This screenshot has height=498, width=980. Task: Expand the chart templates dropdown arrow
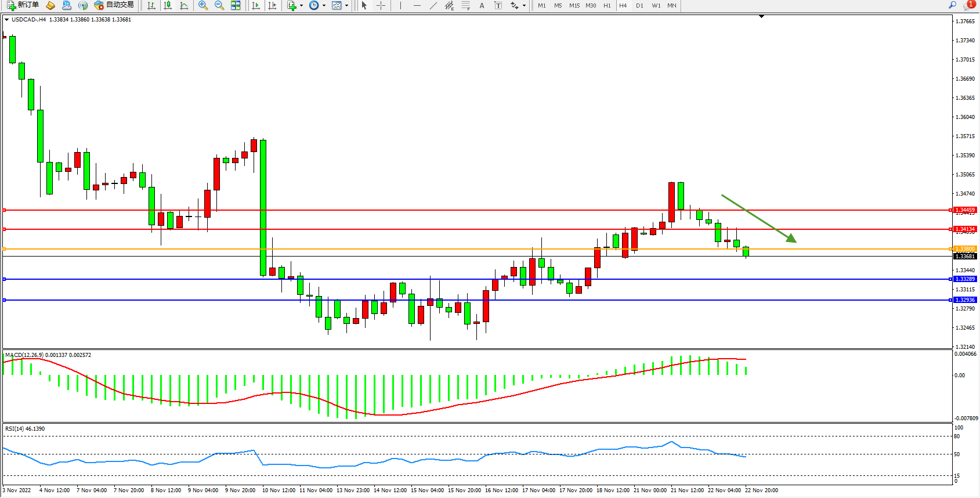[x=346, y=6]
